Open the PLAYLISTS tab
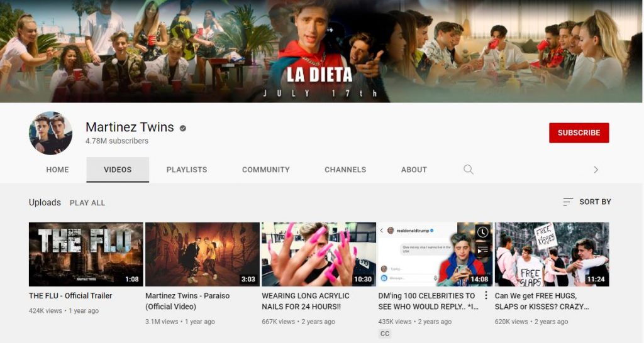Viewport: 644px width, 343px height. (187, 170)
